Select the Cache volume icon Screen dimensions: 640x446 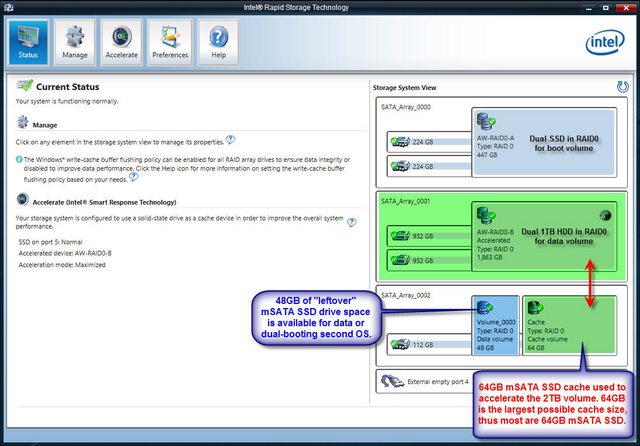(x=536, y=308)
